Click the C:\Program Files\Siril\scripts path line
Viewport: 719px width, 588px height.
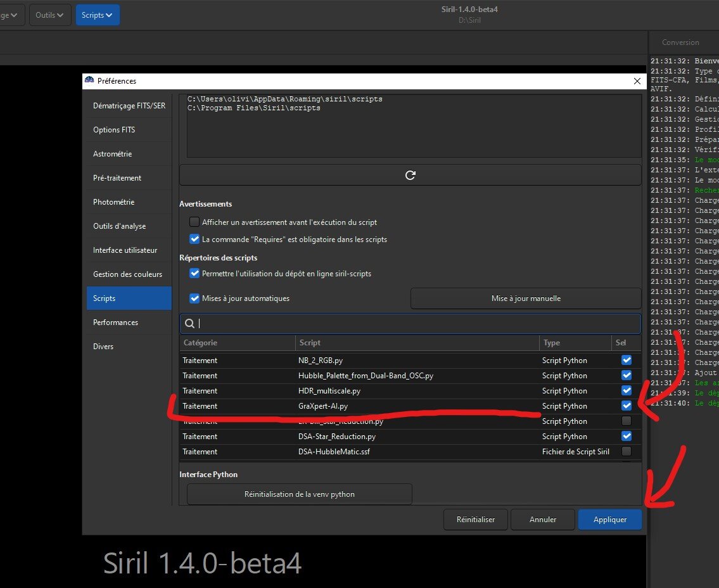tap(253, 108)
